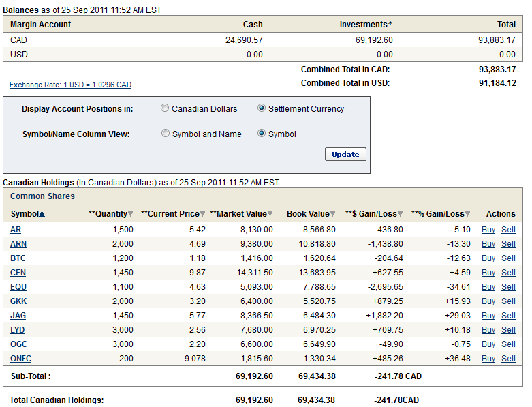Select Symbol and Name column view
Viewport: 532px width, 407px height.
(166, 134)
